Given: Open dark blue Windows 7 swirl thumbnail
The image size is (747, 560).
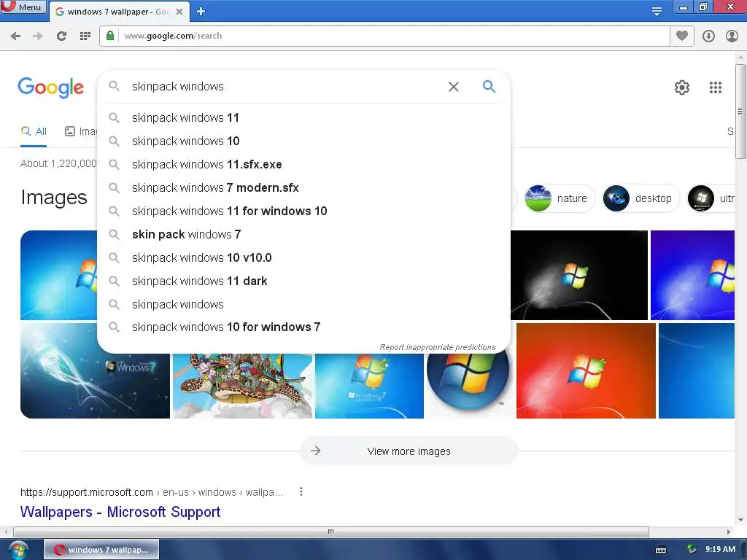Looking at the screenshot, I should (x=95, y=370).
